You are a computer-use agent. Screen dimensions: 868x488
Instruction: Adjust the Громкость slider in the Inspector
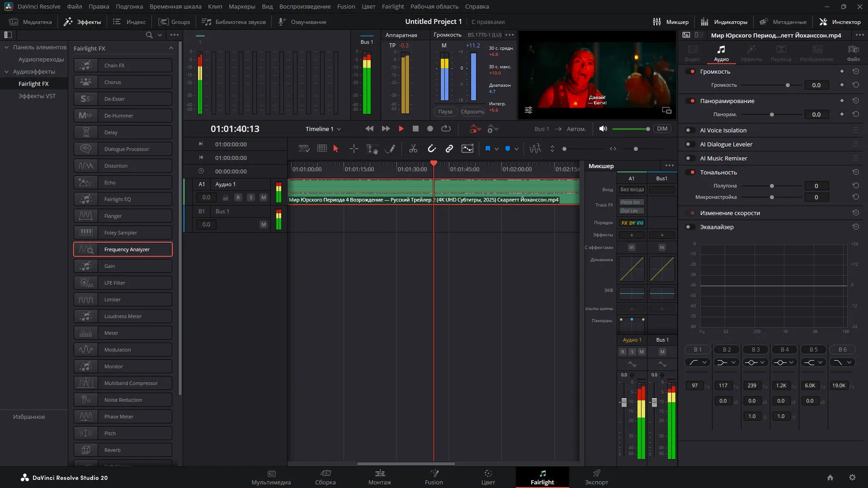tap(788, 85)
